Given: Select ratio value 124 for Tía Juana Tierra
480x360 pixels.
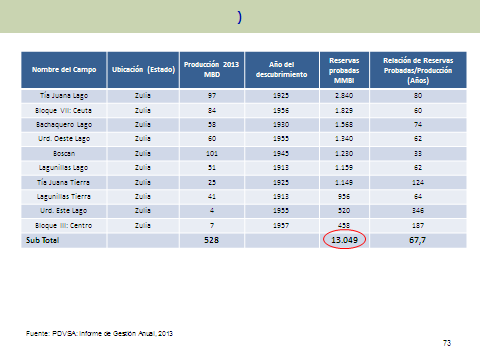Looking at the screenshot, I should 418,182.
